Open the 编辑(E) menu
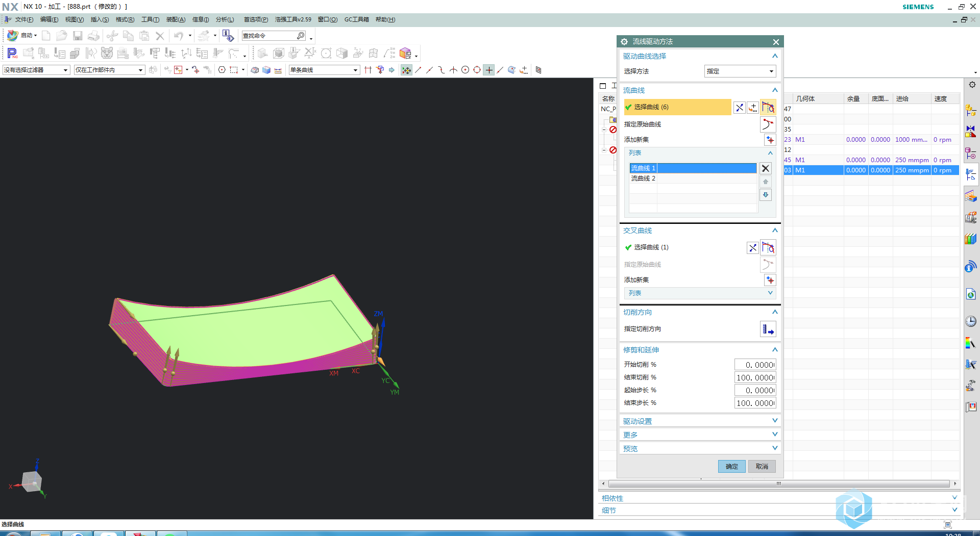 (49, 19)
